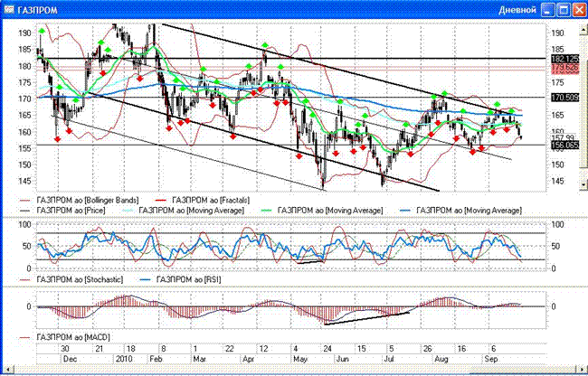Viewport: 588px width, 376px height.
Task: Click the Jun month label on time axis
Action: tap(342, 359)
